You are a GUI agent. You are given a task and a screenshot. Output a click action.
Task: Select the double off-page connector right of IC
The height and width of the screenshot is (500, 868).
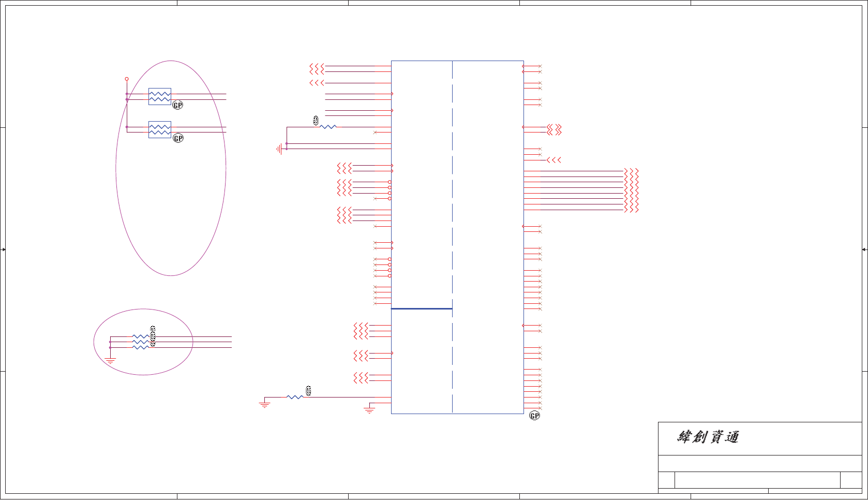(554, 130)
